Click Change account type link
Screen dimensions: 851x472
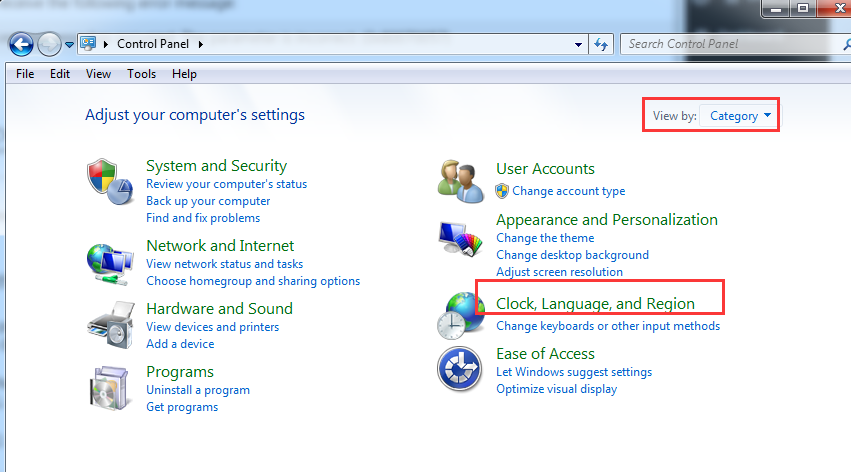click(568, 191)
